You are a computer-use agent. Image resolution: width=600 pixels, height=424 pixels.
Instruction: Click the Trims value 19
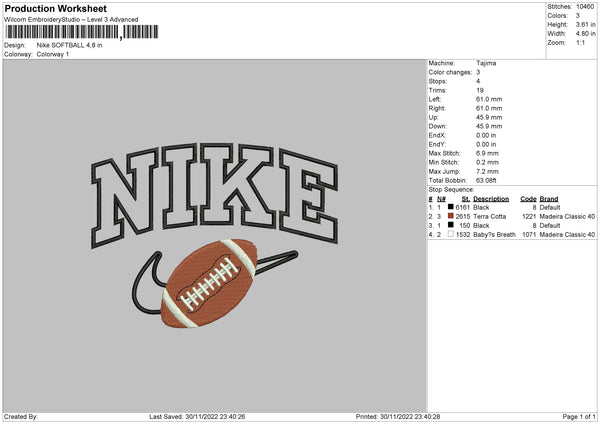480,90
